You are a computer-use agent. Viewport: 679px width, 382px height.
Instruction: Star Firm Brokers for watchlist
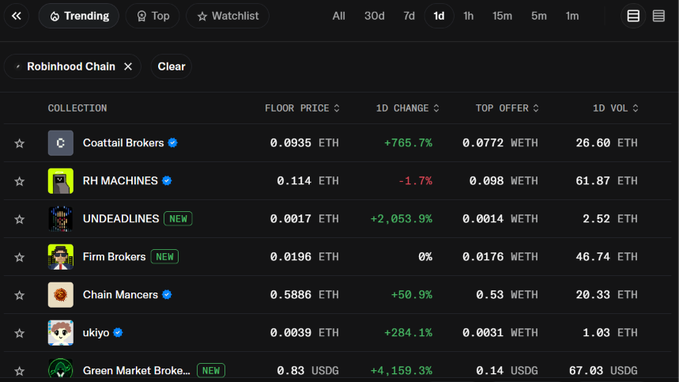(x=19, y=257)
